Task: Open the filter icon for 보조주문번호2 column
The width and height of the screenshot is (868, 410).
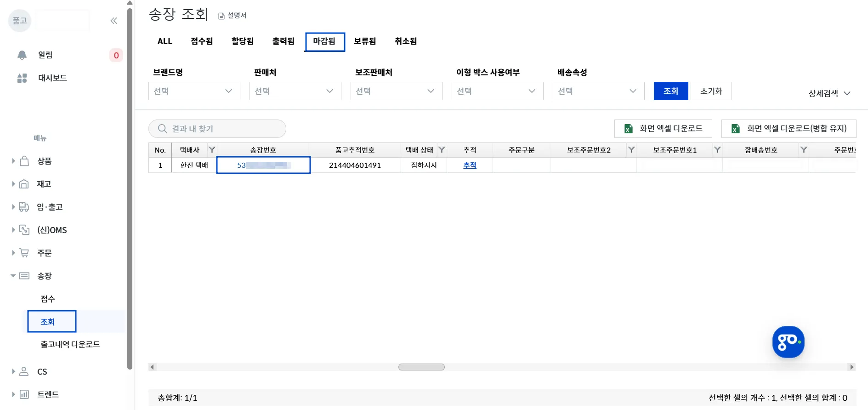Action: [631, 150]
